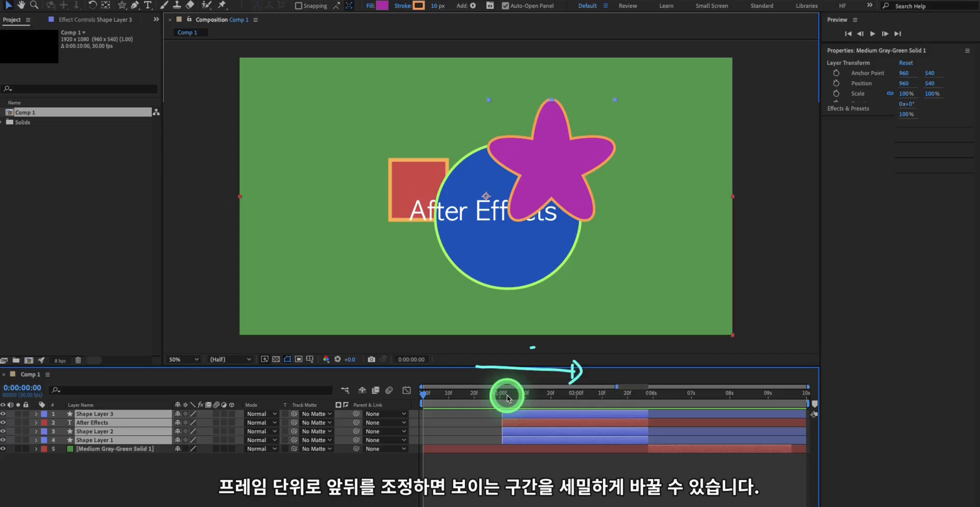The image size is (980, 507).
Task: Open the composition flowchart icon in Project panel
Action: (156, 112)
